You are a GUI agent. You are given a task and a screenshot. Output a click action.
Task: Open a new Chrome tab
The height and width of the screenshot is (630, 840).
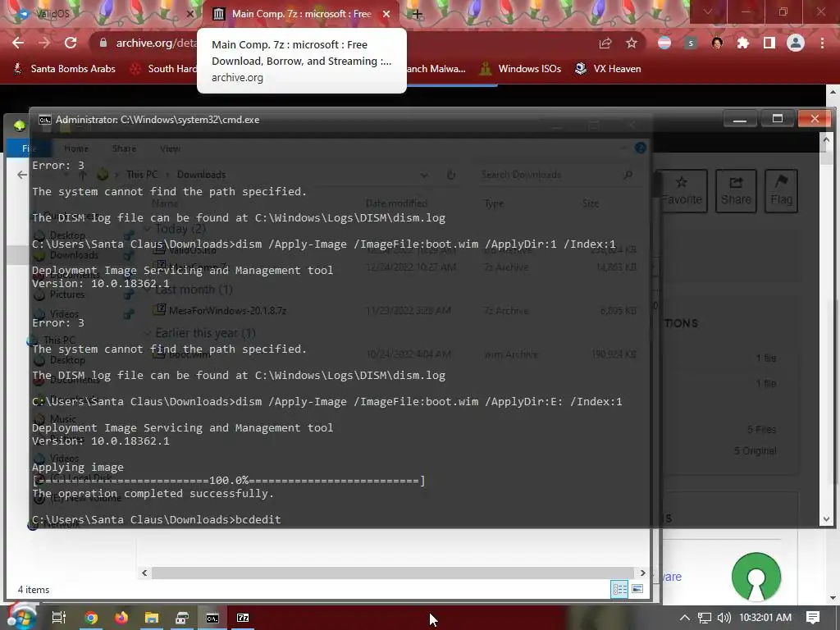click(418, 14)
